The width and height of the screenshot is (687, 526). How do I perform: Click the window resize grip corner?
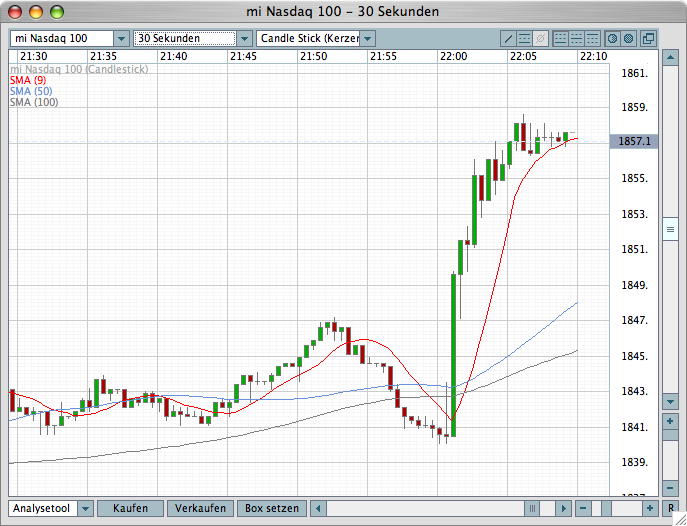coord(679,518)
